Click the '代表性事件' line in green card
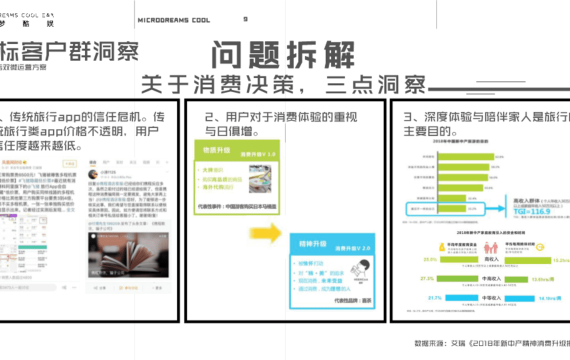This screenshot has width=570, height=360. pyautogui.click(x=237, y=207)
